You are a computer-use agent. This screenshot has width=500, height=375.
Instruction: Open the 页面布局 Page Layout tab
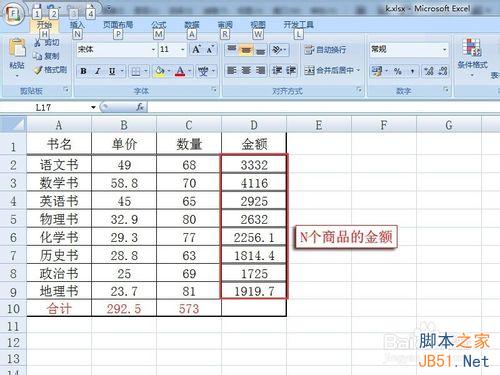pos(118,25)
